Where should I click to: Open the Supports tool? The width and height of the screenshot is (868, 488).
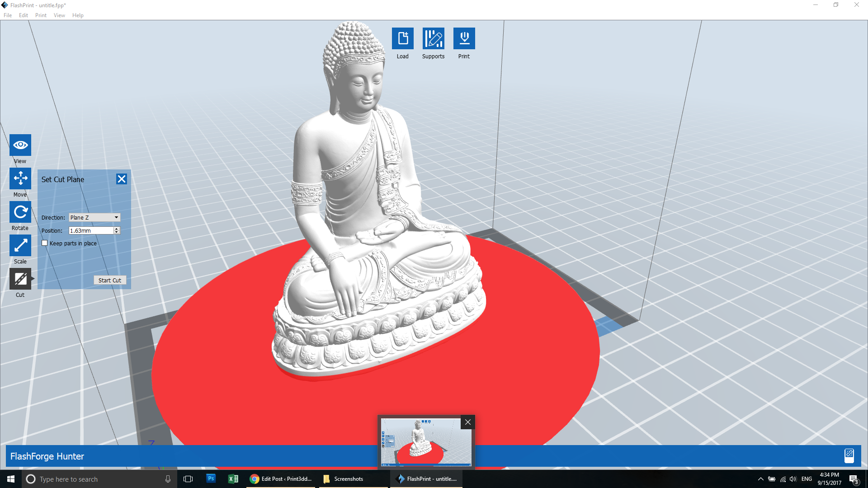click(x=433, y=38)
